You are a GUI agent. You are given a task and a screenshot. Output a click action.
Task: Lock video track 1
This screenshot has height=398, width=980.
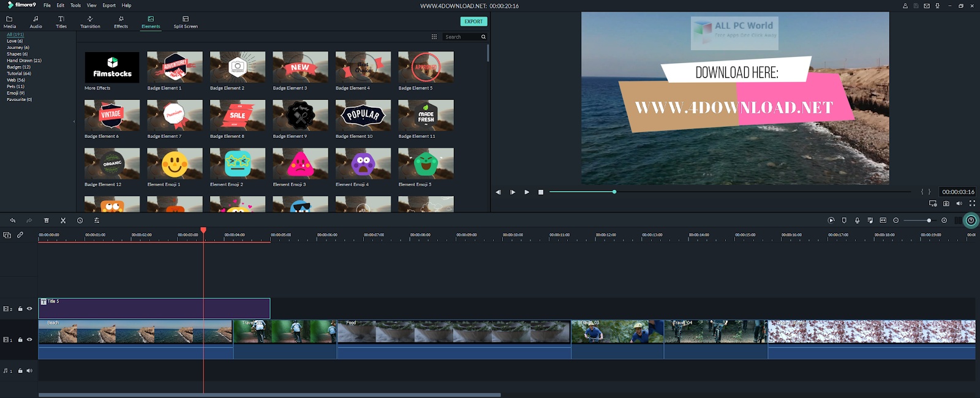20,340
